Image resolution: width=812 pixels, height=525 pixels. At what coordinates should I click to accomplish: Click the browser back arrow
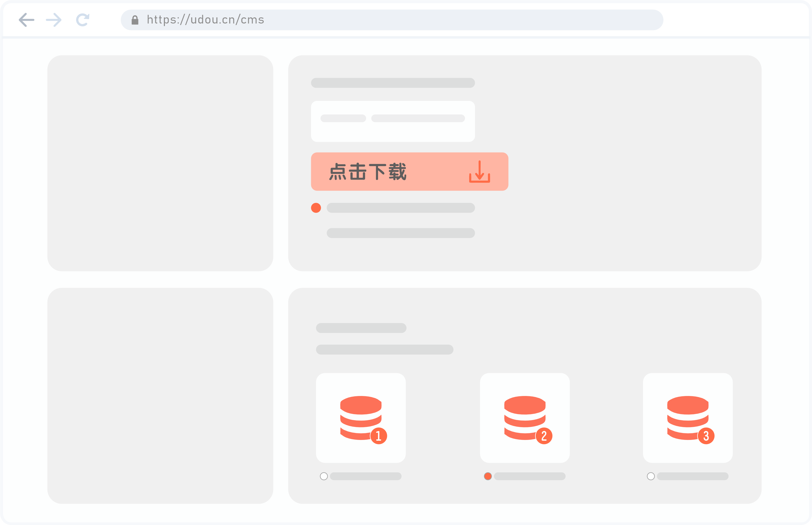[x=27, y=20]
